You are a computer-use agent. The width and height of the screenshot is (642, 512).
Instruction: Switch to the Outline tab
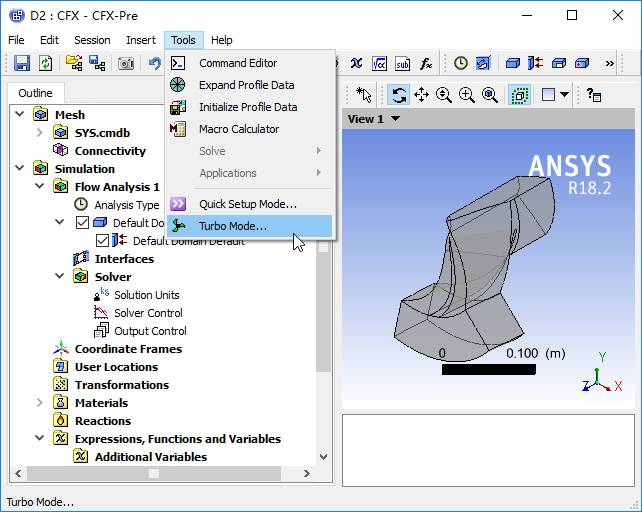pyautogui.click(x=35, y=93)
